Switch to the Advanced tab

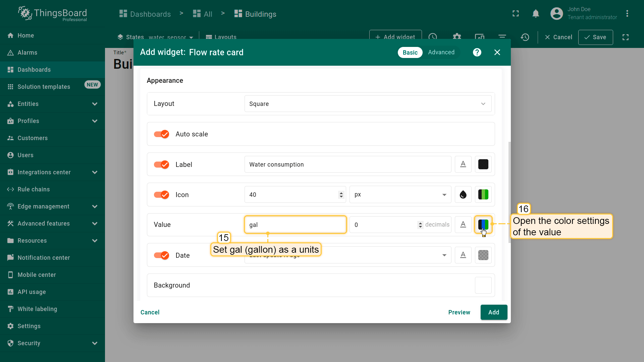coord(441,52)
